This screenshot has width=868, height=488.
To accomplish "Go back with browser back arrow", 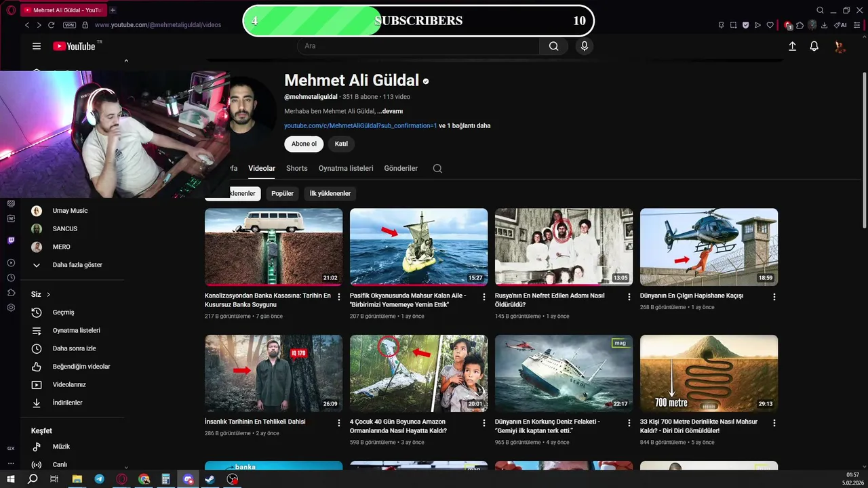I will click(x=27, y=25).
